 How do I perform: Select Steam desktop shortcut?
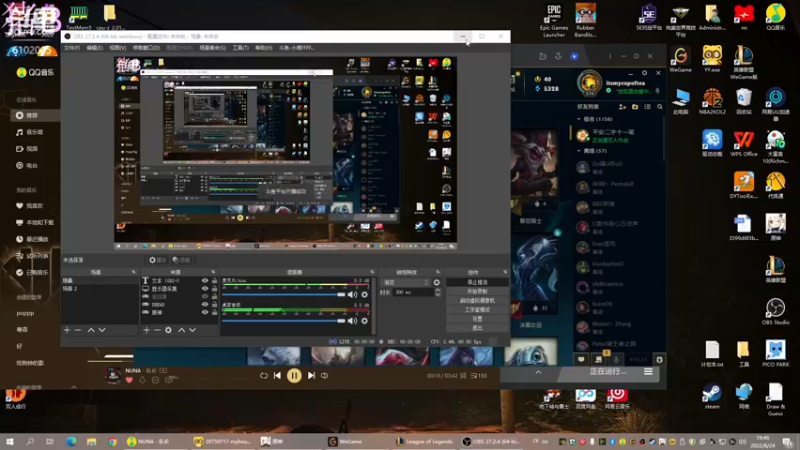[712, 396]
